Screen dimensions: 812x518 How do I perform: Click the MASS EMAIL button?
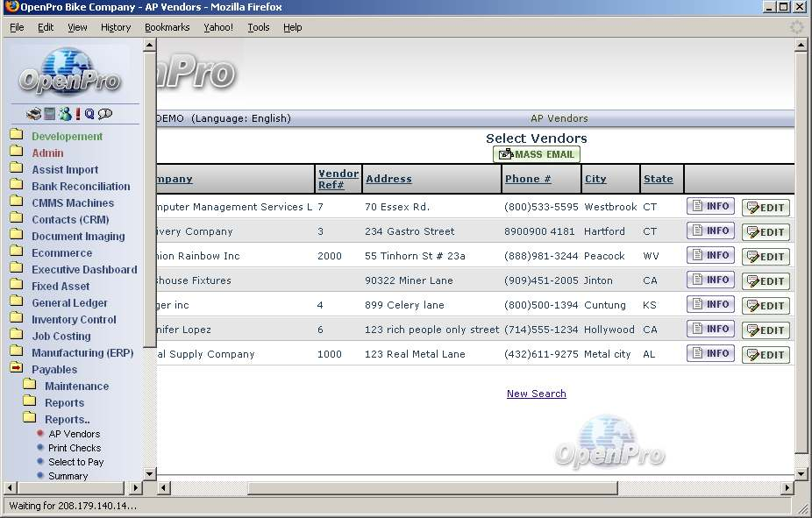pos(536,155)
